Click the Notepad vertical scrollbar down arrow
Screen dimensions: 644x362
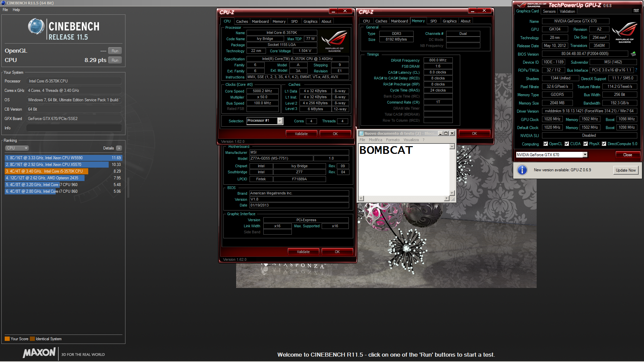[452, 193]
